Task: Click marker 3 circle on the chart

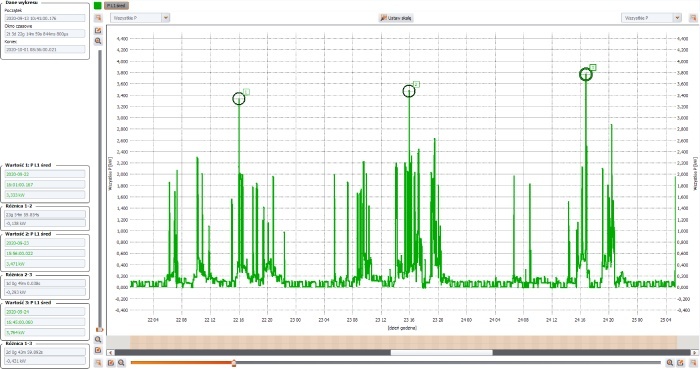Action: (x=586, y=75)
